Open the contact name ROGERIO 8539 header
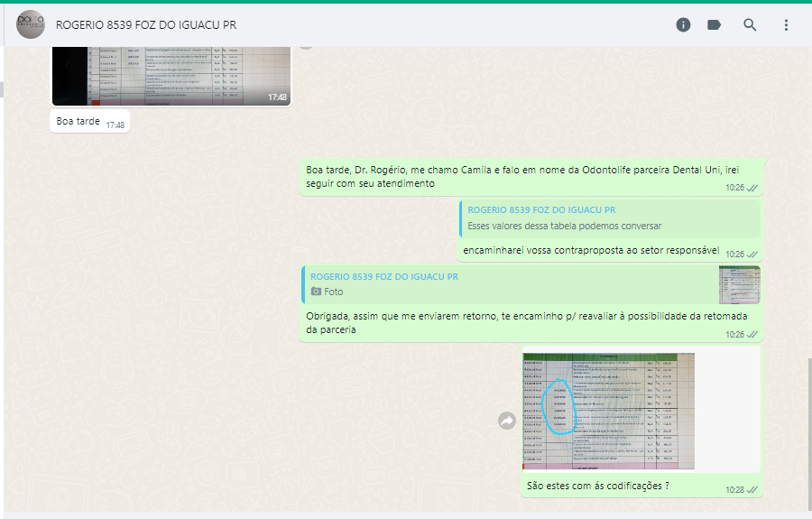The image size is (812, 519). 145,24
